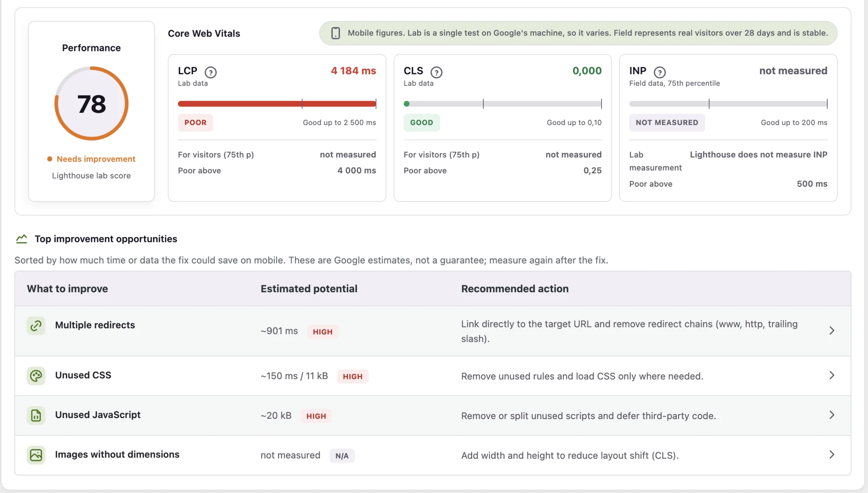Click the 'What to improve' column header
This screenshot has height=493, width=868.
pyautogui.click(x=67, y=289)
